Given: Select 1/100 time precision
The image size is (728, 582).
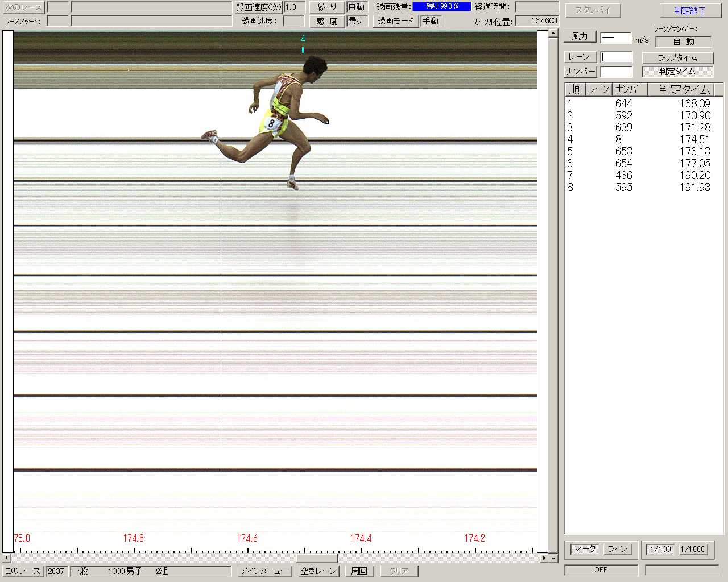Looking at the screenshot, I should pos(660,549).
